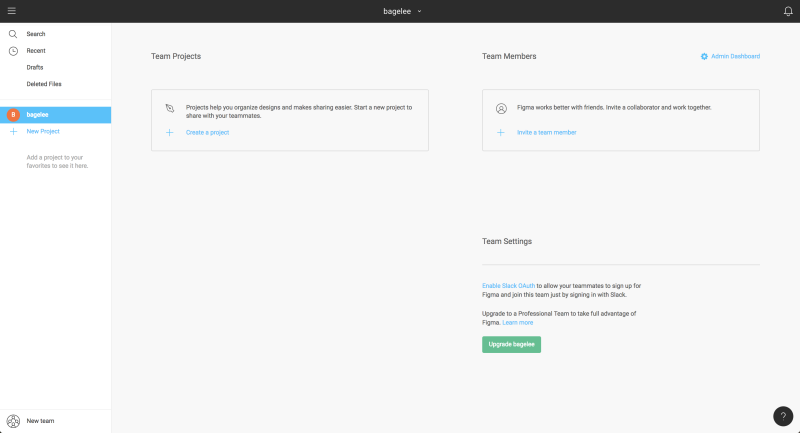
Task: Click plus icon beside New Project
Action: [x=13, y=132]
